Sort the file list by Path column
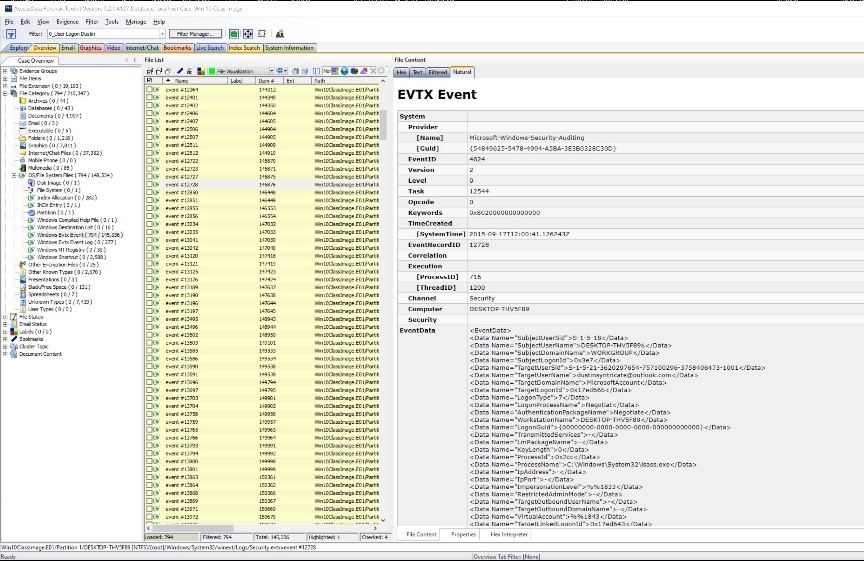 point(345,81)
